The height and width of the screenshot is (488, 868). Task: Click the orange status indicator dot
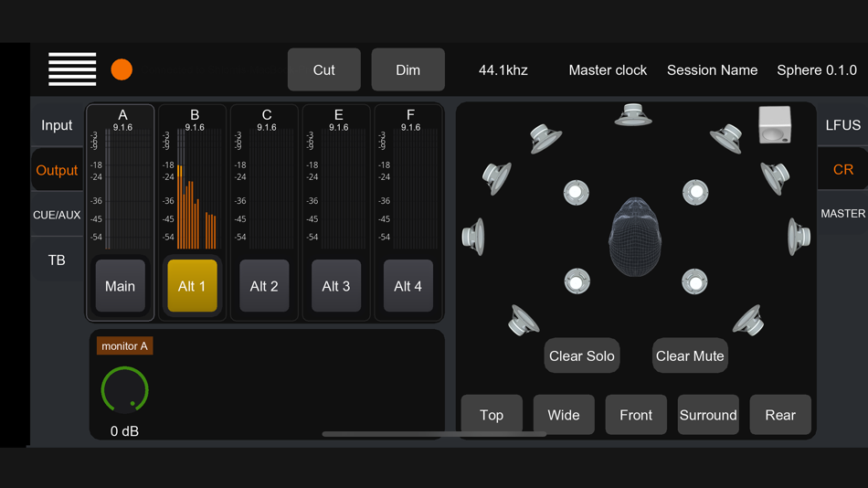[122, 69]
